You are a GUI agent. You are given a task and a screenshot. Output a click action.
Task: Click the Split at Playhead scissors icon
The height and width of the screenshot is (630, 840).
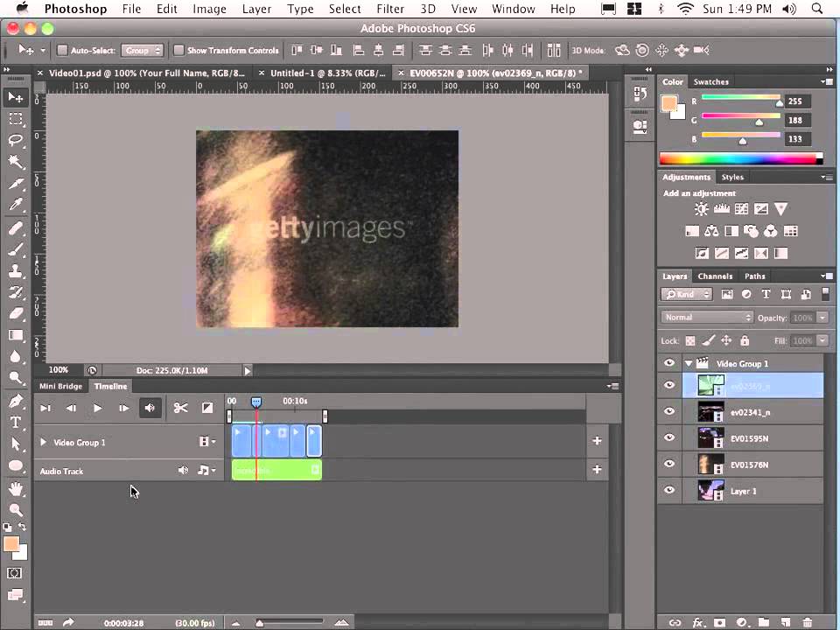(180, 409)
